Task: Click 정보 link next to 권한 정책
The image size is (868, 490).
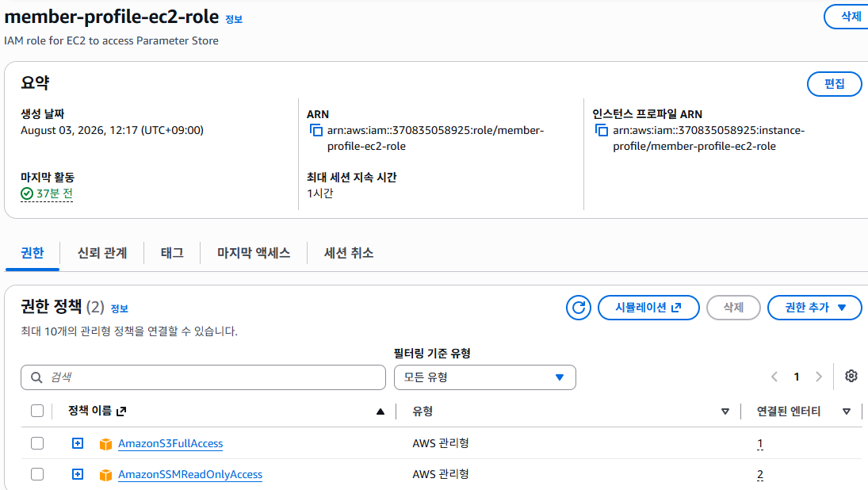Action: tap(119, 309)
